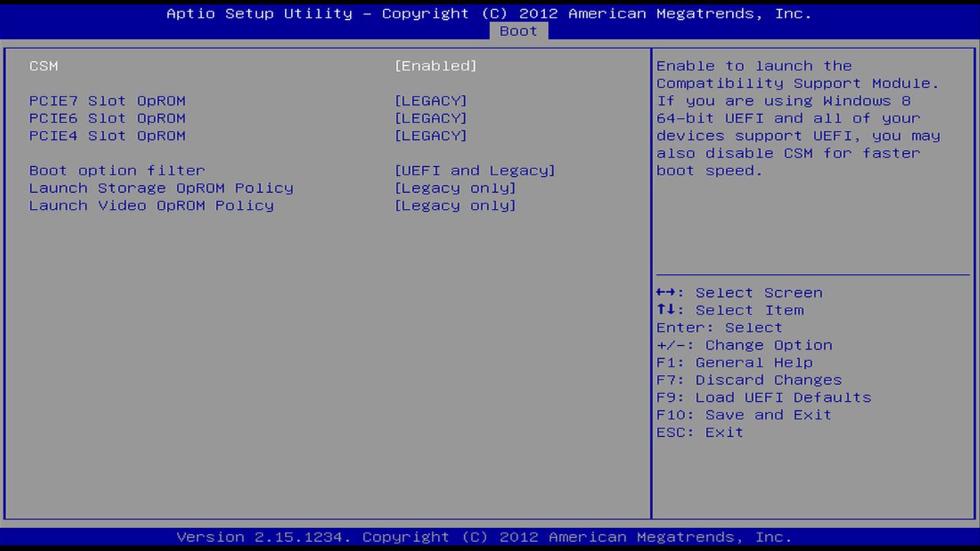Change Launch Video OpROM Policy [Legacy only] value
Viewport: 980px width, 551px height.
point(456,206)
